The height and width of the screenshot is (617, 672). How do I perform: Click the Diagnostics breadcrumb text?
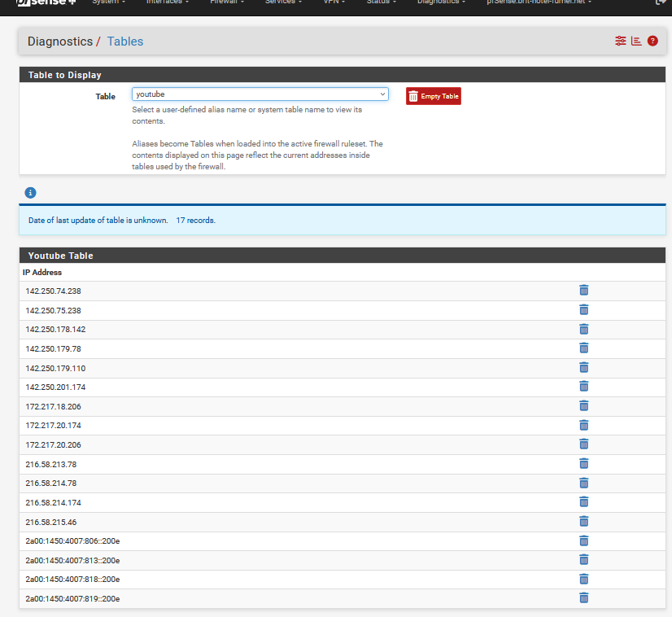pyautogui.click(x=60, y=42)
